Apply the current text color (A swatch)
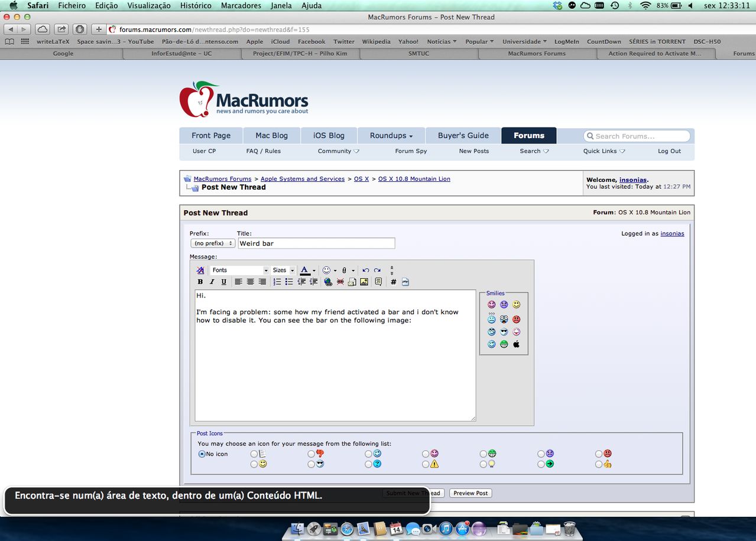Image resolution: width=756 pixels, height=541 pixels. (x=304, y=270)
